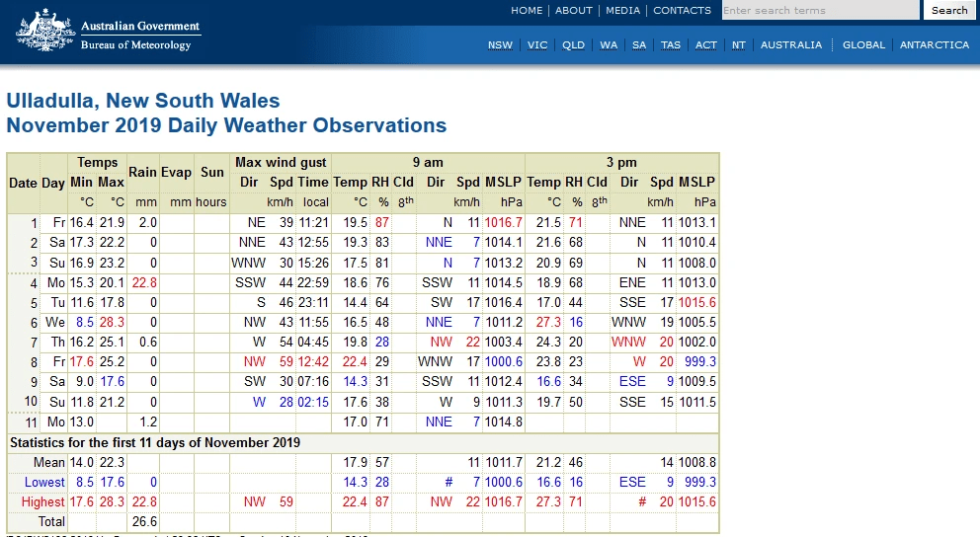Click max wind gust time 22:59

(x=312, y=283)
